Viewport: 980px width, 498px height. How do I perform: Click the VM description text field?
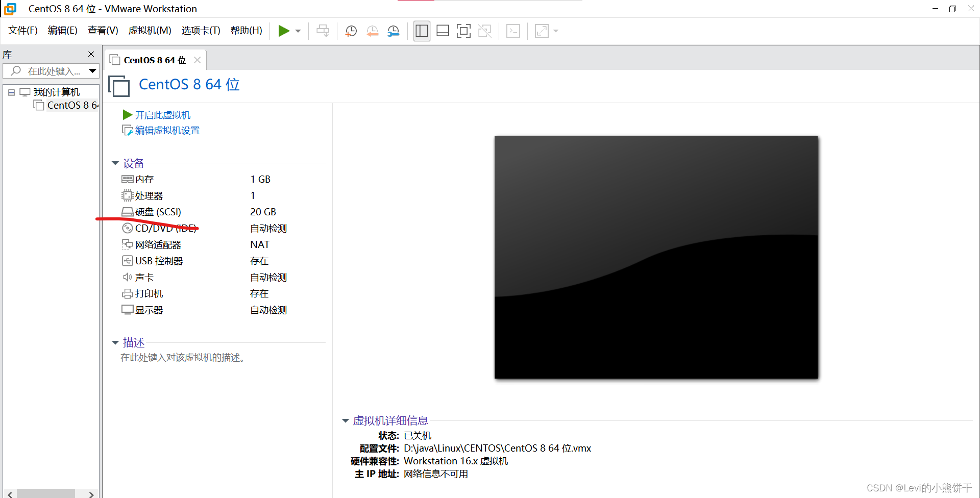(x=183, y=358)
